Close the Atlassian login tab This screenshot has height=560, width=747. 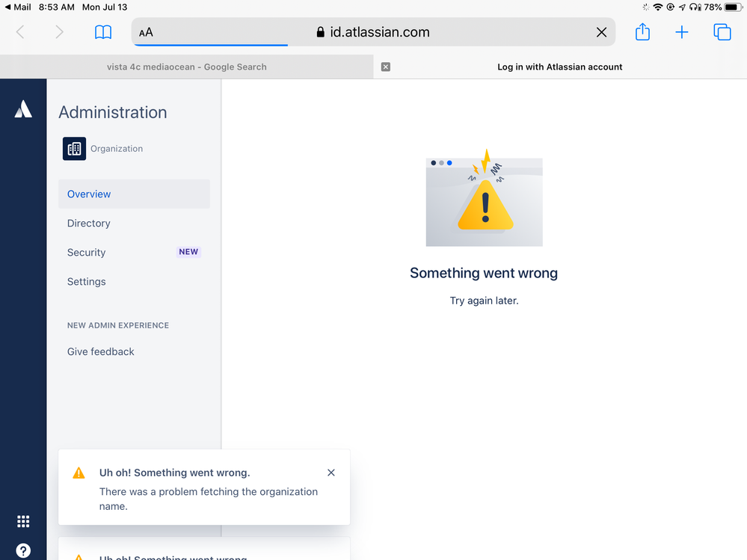click(385, 67)
